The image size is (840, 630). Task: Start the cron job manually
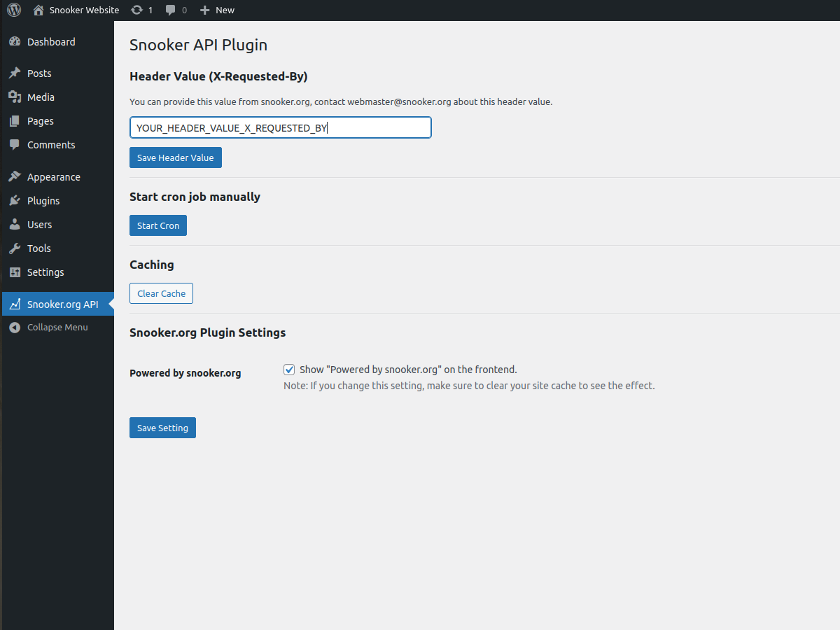tap(158, 225)
